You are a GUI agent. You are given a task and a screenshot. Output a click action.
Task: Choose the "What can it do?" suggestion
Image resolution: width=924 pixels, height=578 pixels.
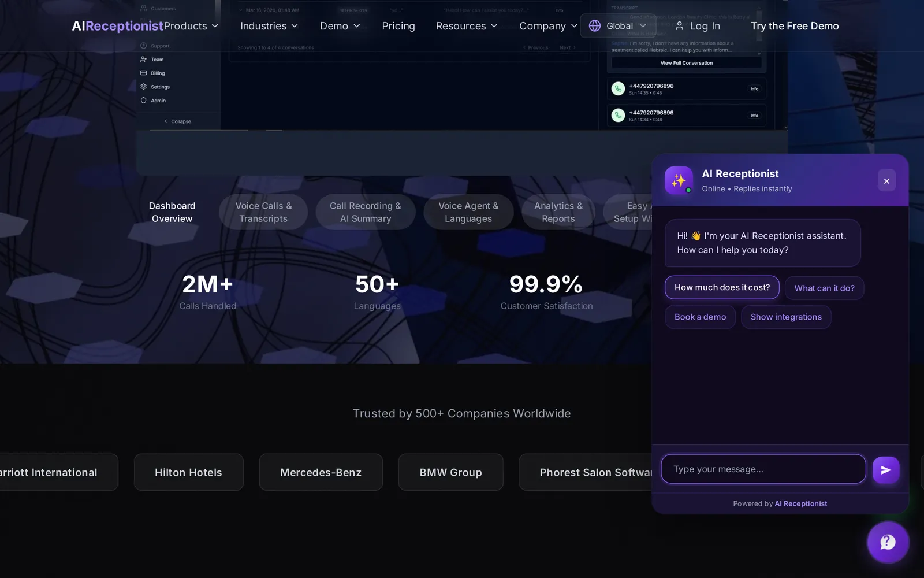coord(824,288)
